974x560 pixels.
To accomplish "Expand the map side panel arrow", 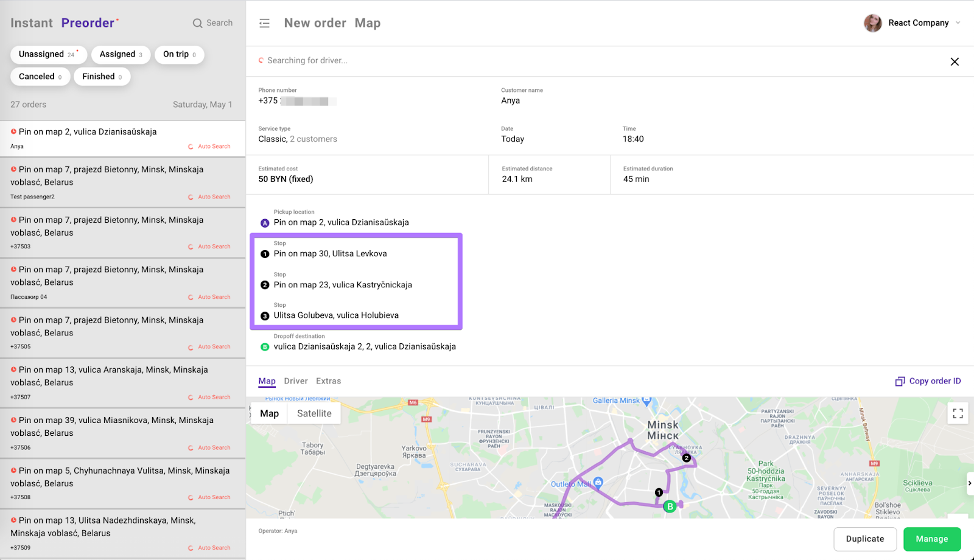I will coord(970,483).
